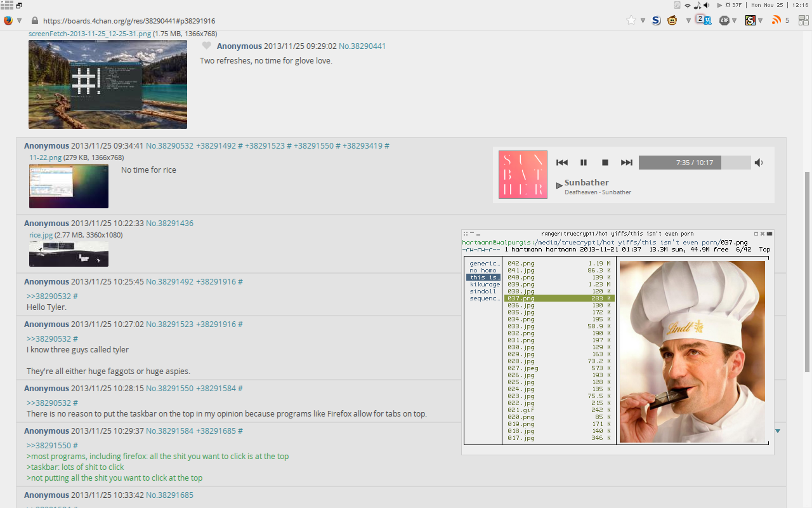Image resolution: width=812 pixels, height=508 pixels.
Task: Skip to previous track in player
Action: coord(561,163)
